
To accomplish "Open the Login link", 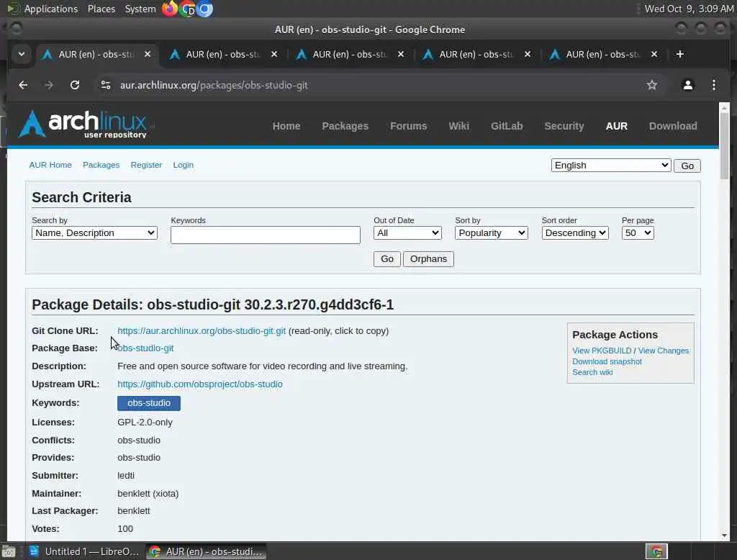I will [x=184, y=165].
